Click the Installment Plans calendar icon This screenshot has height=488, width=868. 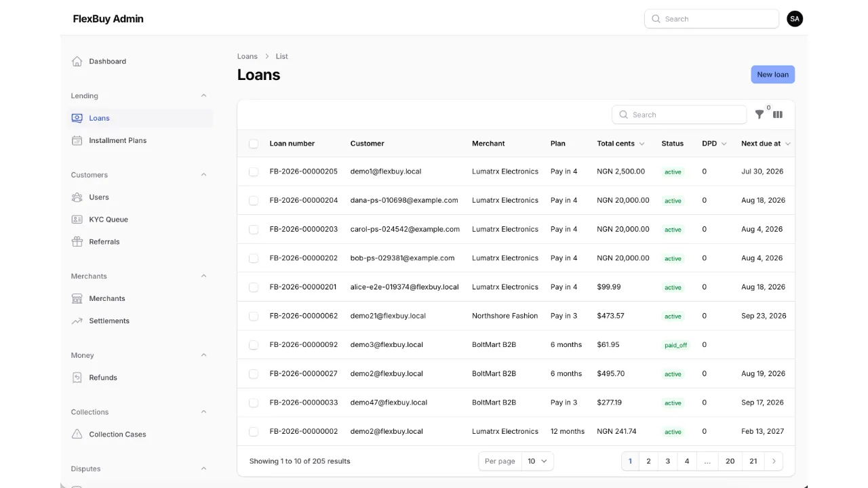[x=77, y=140]
